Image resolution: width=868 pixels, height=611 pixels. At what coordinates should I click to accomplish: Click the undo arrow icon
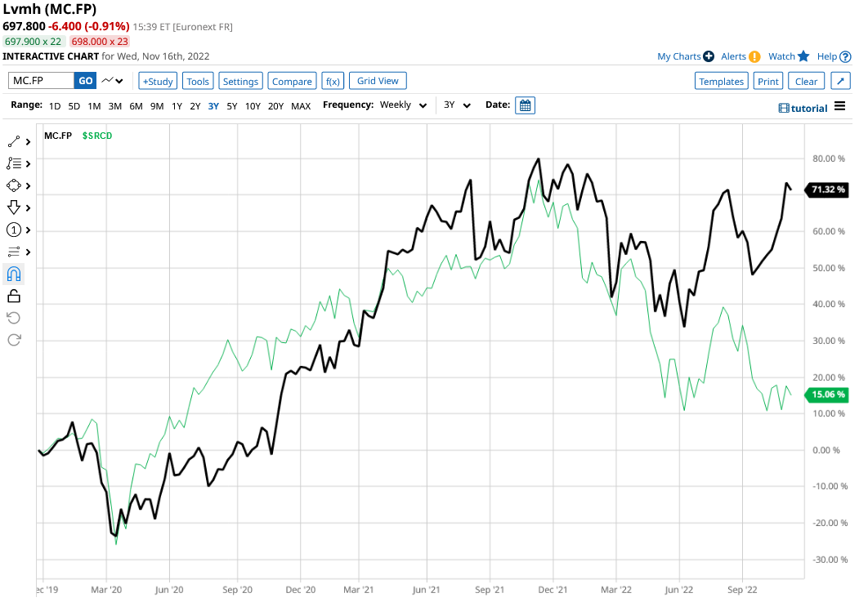[14, 318]
